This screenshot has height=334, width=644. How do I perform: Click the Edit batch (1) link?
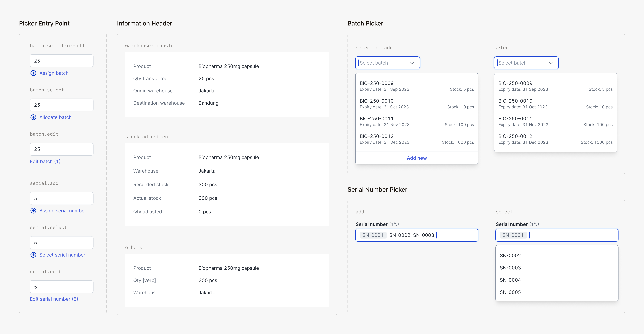45,161
